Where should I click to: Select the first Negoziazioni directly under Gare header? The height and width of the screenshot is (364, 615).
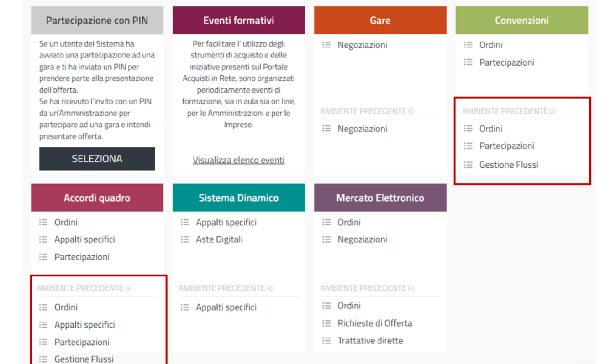click(x=362, y=45)
